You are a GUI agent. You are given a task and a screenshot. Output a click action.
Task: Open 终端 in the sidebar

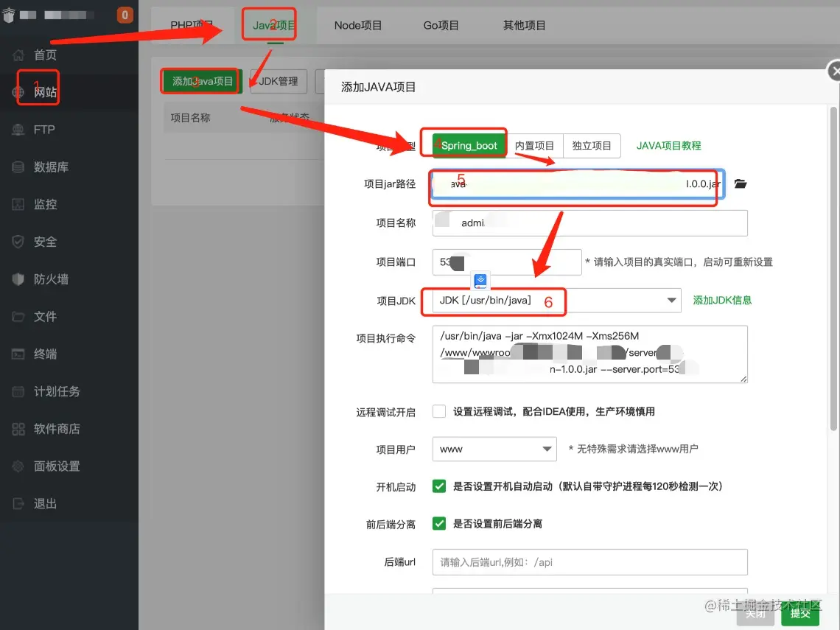pyautogui.click(x=69, y=354)
